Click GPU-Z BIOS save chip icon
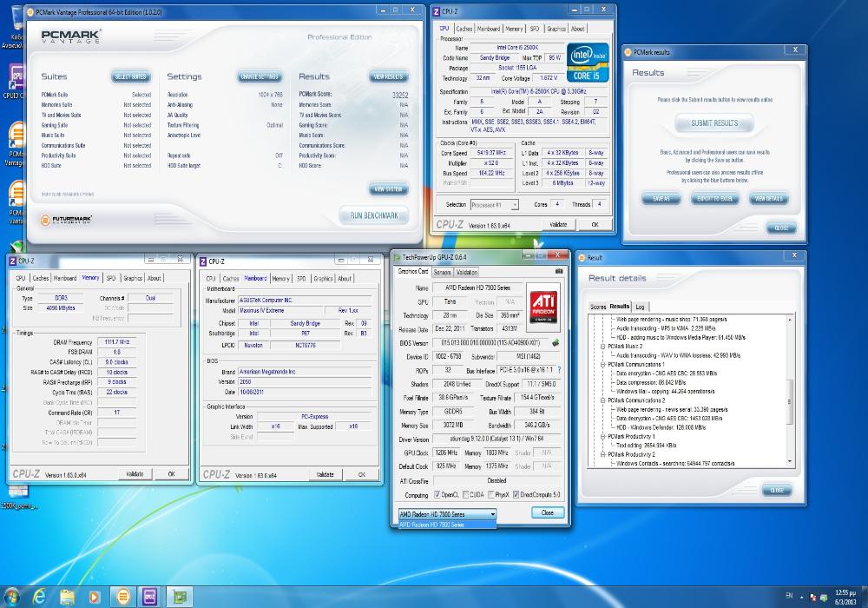Image resolution: width=868 pixels, height=608 pixels. (556, 343)
